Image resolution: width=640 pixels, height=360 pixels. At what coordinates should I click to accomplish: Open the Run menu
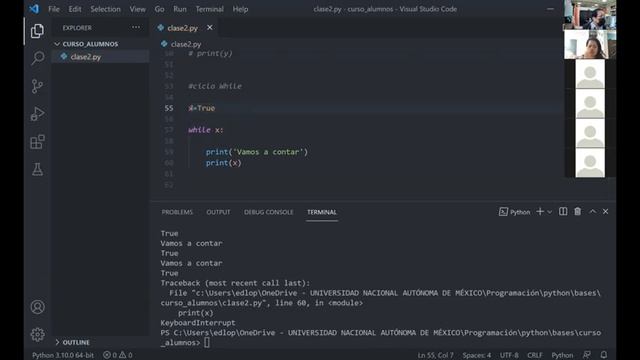point(180,9)
